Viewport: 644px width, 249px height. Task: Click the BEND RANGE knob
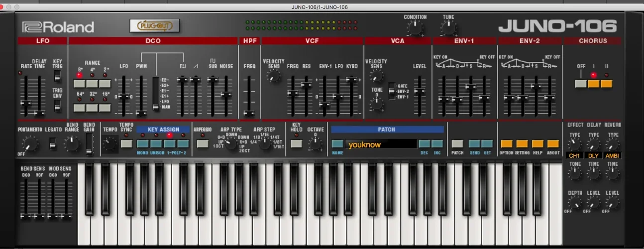click(x=72, y=144)
